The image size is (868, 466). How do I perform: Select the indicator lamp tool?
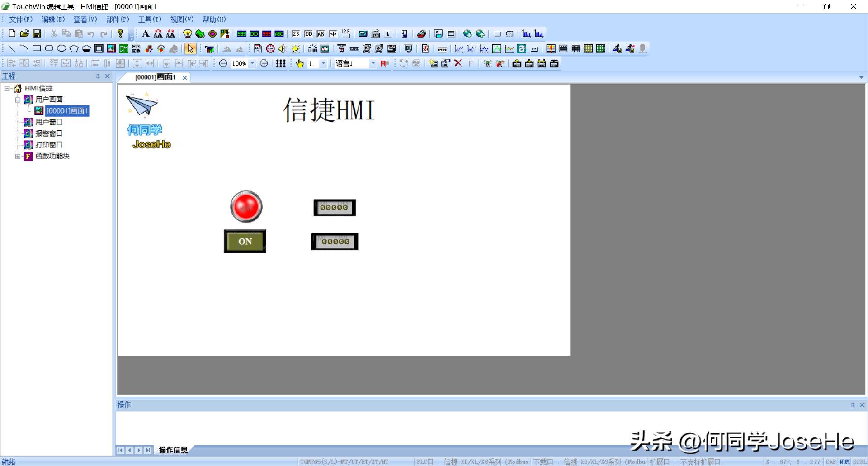[x=187, y=34]
